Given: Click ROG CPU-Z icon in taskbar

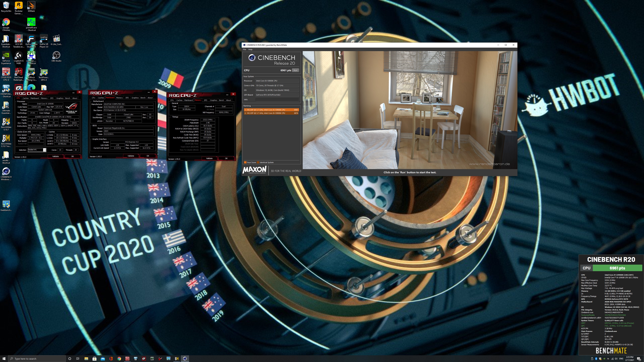Looking at the screenshot, I should [x=127, y=358].
